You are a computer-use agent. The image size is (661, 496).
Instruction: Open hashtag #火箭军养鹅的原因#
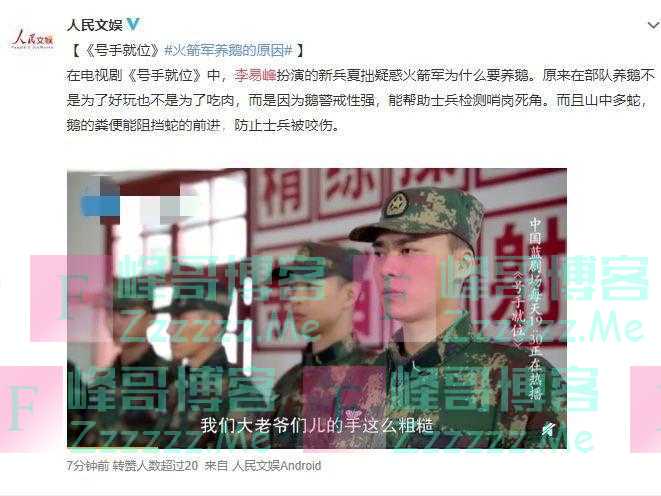(x=228, y=50)
